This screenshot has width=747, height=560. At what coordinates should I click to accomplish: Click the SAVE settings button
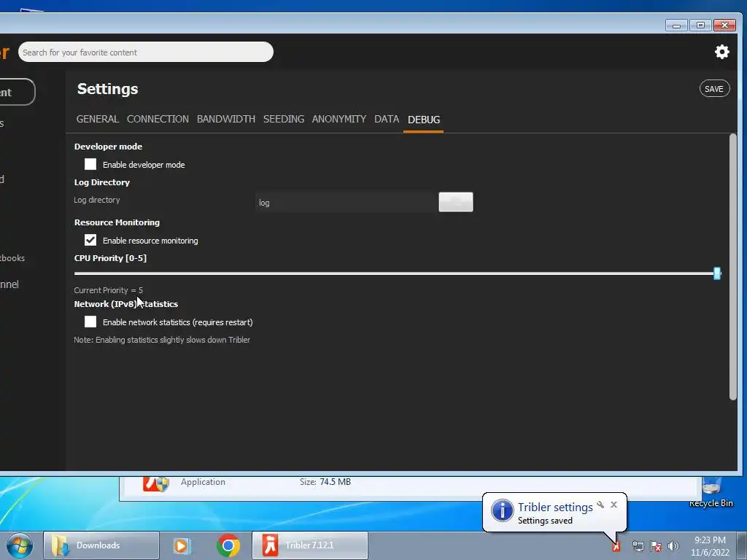(x=714, y=88)
